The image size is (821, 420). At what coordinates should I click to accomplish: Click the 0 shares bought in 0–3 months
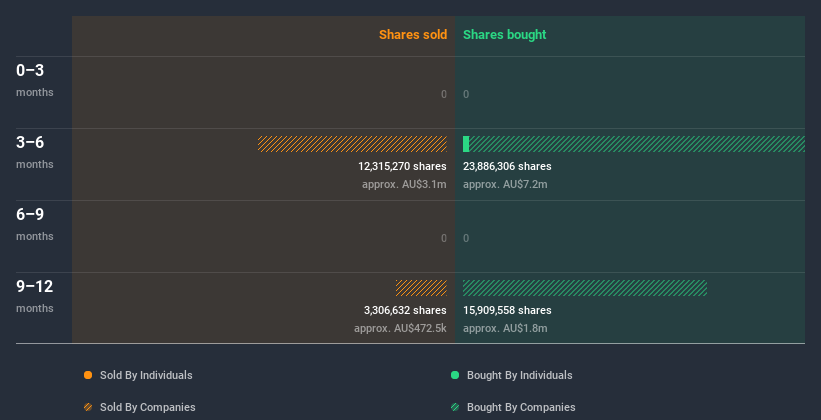pos(466,94)
